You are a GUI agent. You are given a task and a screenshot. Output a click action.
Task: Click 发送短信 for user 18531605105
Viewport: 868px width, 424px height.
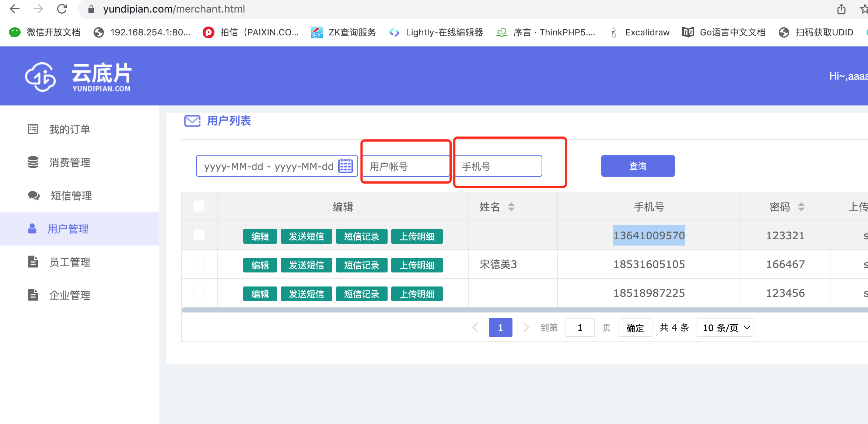point(306,265)
